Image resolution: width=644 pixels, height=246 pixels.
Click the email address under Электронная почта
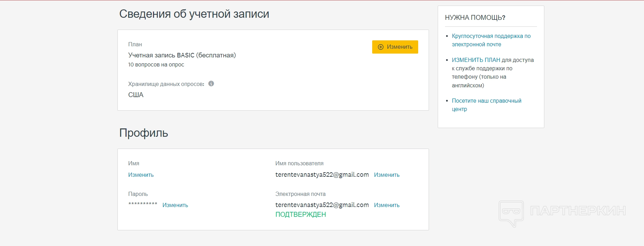coord(322,205)
